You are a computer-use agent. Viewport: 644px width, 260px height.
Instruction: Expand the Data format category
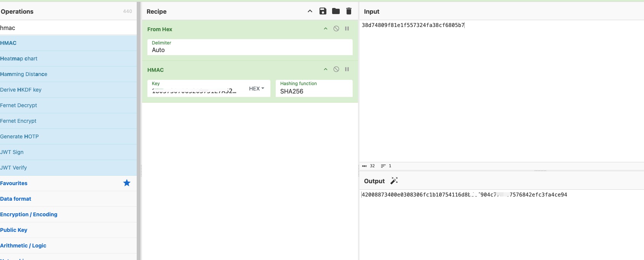(16, 199)
